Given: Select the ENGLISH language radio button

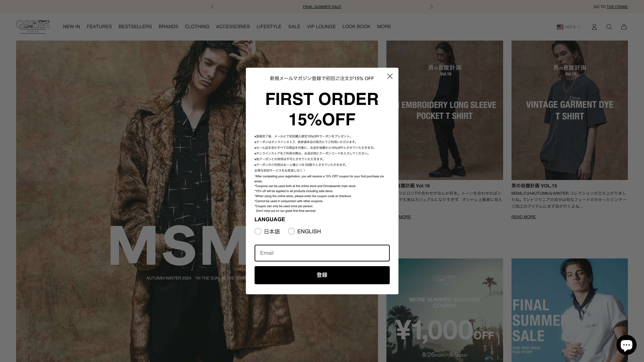Looking at the screenshot, I should 291,231.
